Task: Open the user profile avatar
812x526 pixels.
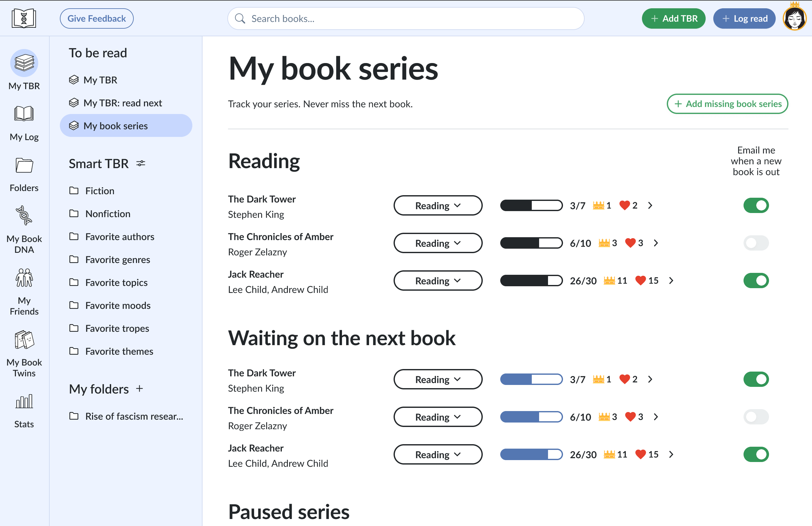Action: [794, 18]
